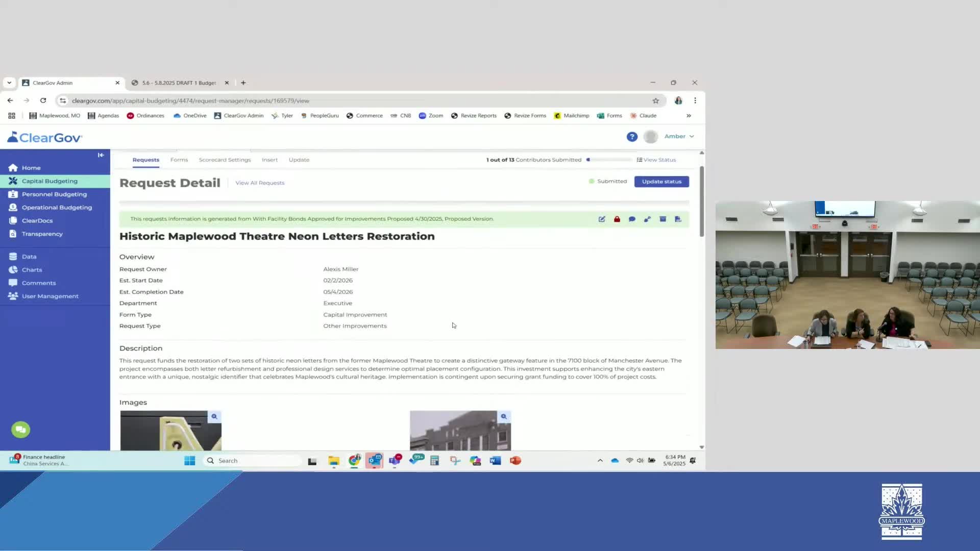Screen dimensions: 980x551
Task: Export request as PDF icon
Action: (x=678, y=219)
